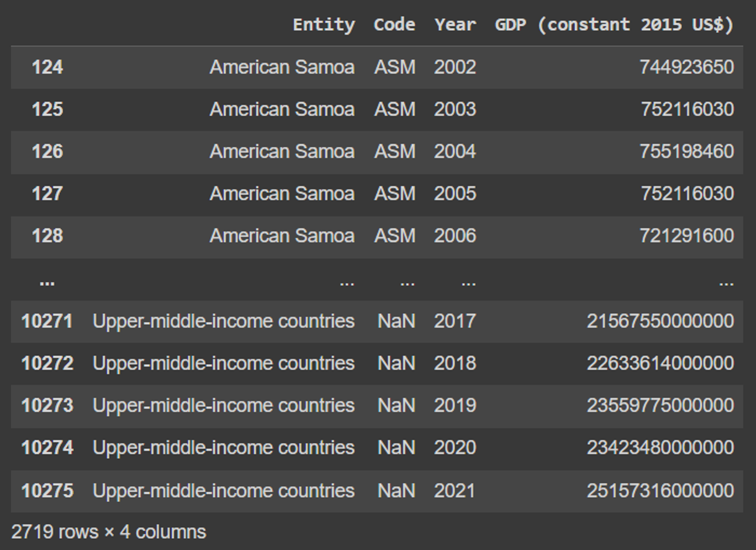
Task: Click the 21567550000000 GDP value
Action: [660, 321]
